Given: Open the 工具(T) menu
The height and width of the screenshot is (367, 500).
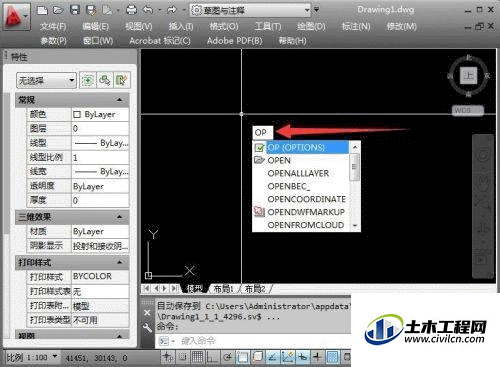Looking at the screenshot, I should pyautogui.click(x=268, y=27).
